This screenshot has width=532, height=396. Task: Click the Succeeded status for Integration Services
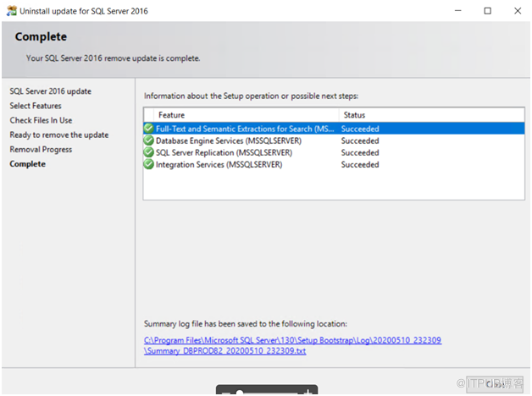tap(360, 164)
